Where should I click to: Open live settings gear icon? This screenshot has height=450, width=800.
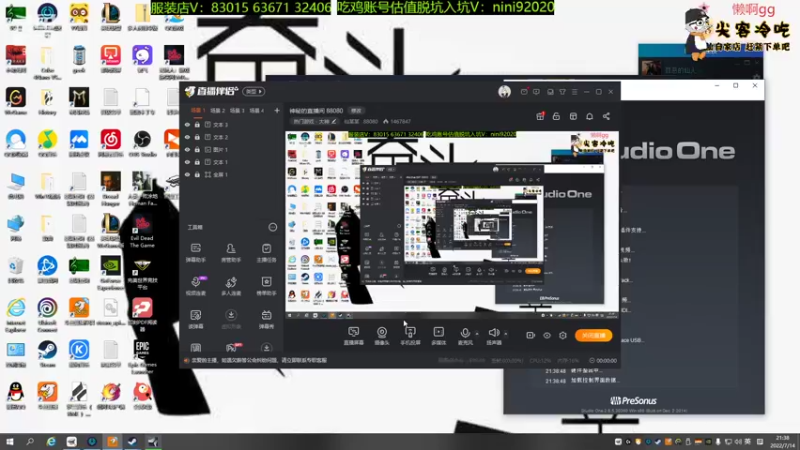(x=563, y=335)
